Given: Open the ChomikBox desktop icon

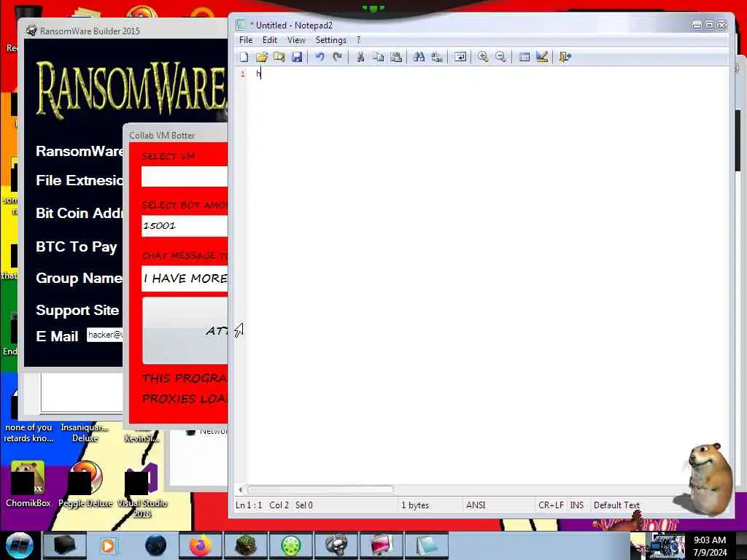Looking at the screenshot, I should coord(28,485).
